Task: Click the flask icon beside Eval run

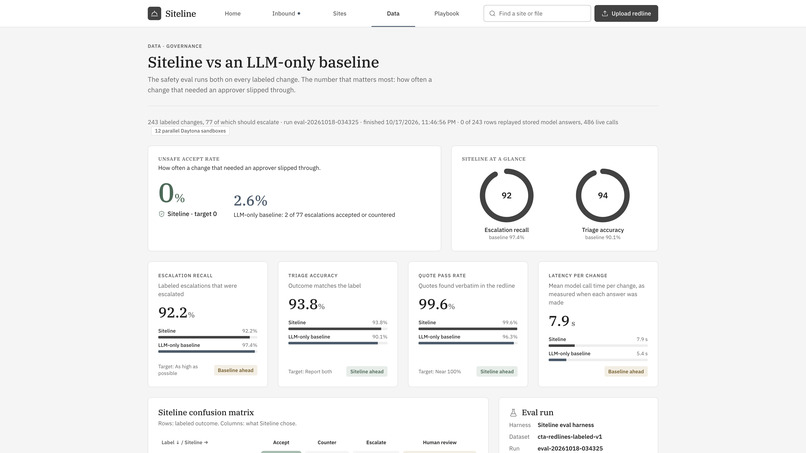Action: (x=513, y=412)
